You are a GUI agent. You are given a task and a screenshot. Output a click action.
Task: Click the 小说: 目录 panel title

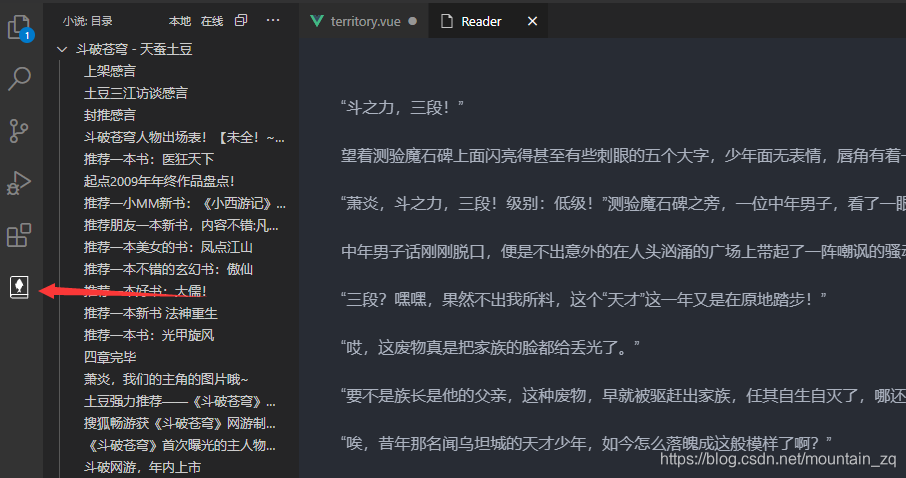click(x=88, y=21)
